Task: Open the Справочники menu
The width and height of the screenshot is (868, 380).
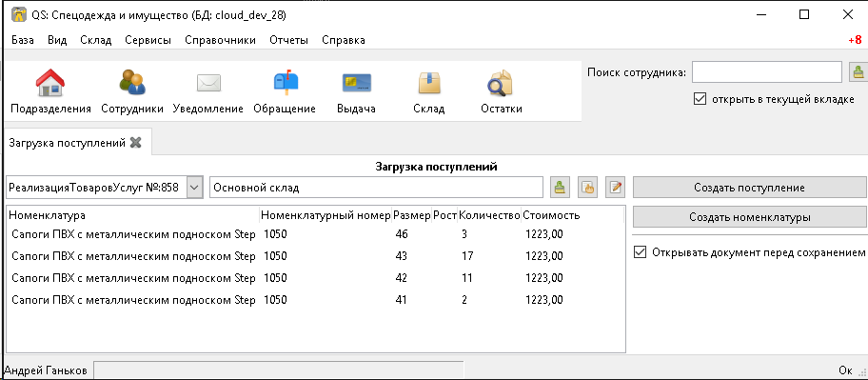Action: coord(220,40)
